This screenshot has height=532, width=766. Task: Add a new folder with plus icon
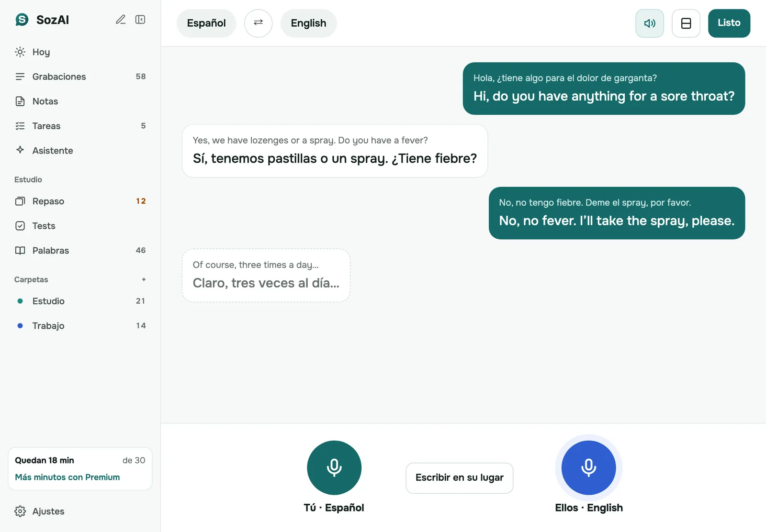pos(144,279)
